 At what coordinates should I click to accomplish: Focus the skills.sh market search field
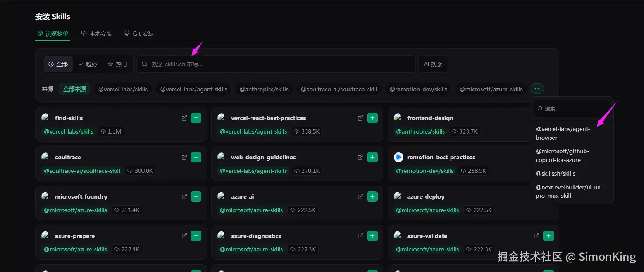pyautogui.click(x=276, y=64)
